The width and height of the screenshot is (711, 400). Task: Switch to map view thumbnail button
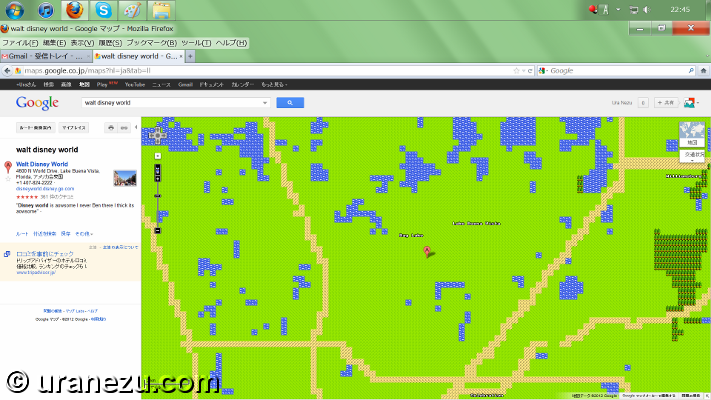[x=692, y=134]
